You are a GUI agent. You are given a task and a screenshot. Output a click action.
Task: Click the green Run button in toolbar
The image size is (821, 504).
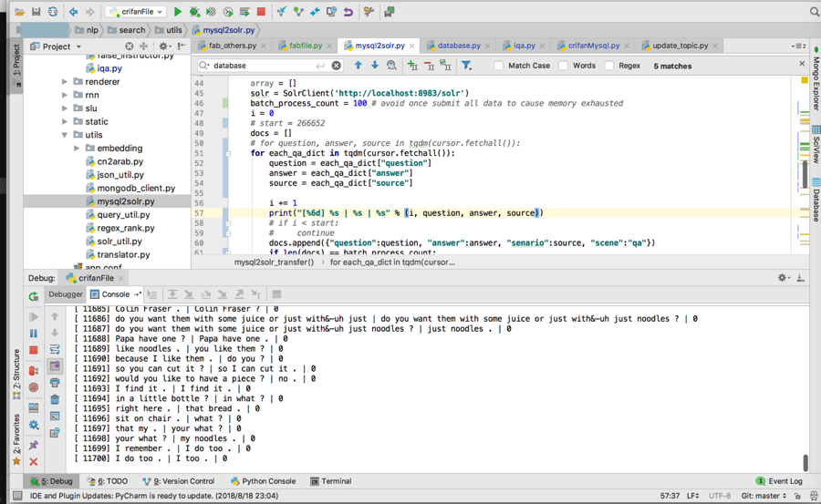tap(178, 12)
